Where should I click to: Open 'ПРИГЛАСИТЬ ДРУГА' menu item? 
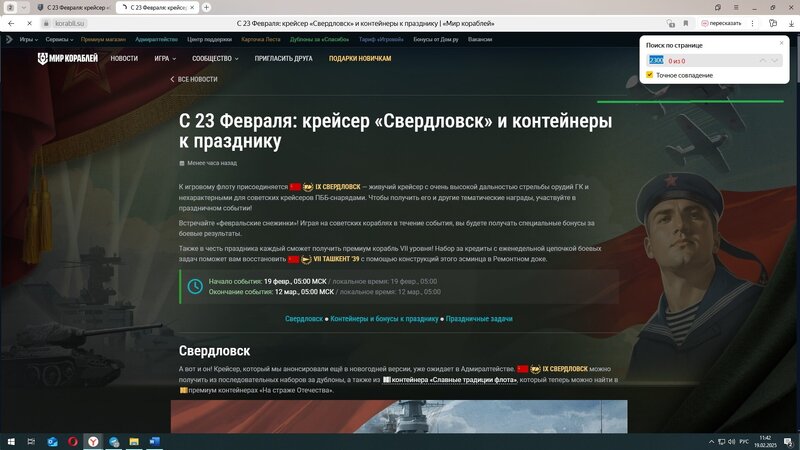pos(283,59)
